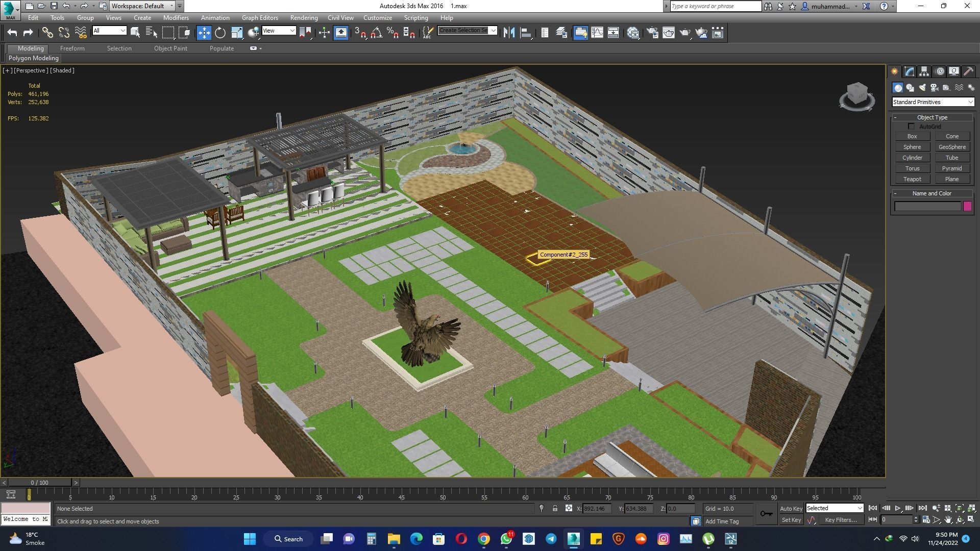Image resolution: width=980 pixels, height=551 pixels.
Task: Open the Standard Primitives dropdown
Action: click(932, 102)
